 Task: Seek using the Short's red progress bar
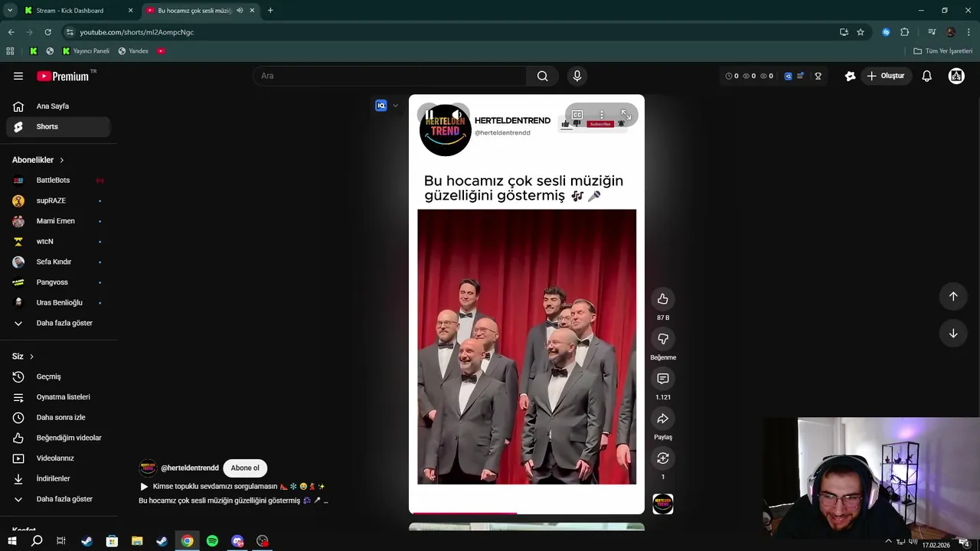(x=527, y=513)
